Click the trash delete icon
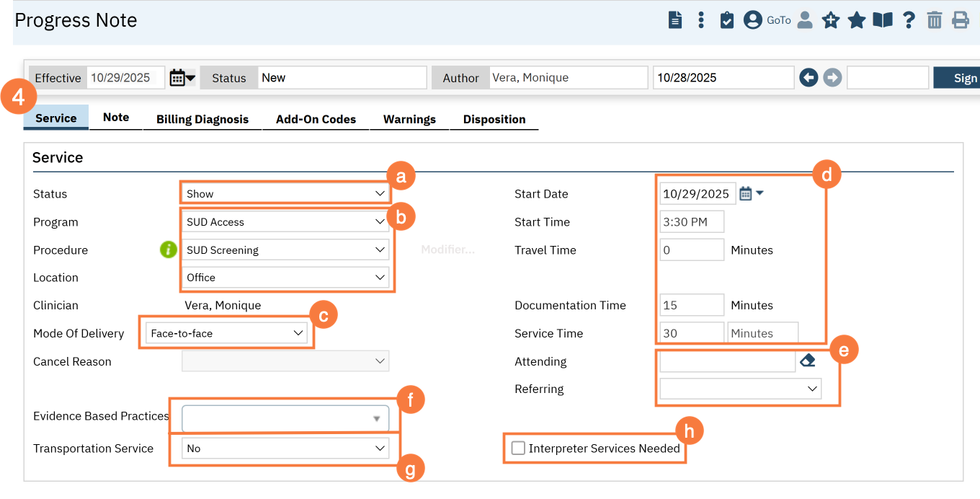980x499 pixels. pyautogui.click(x=935, y=20)
